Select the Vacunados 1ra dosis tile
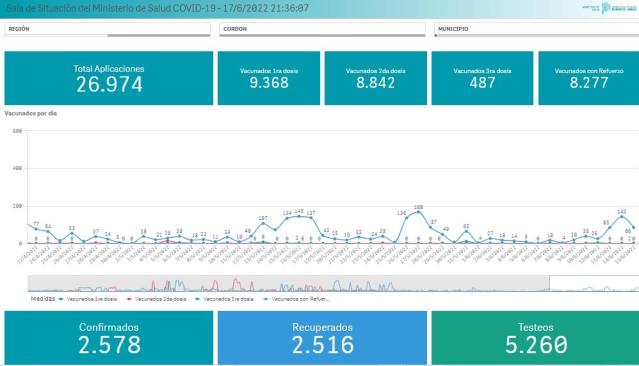The width and height of the screenshot is (639, 366). tap(269, 78)
